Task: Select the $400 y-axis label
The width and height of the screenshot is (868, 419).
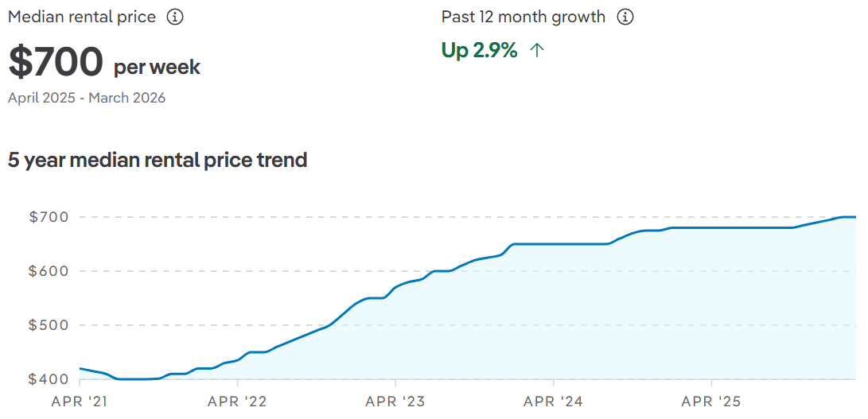Action: (49, 379)
